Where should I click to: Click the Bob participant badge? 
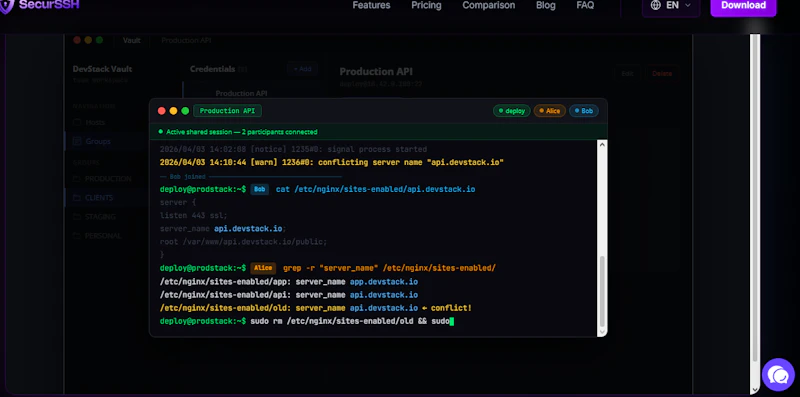tap(584, 111)
